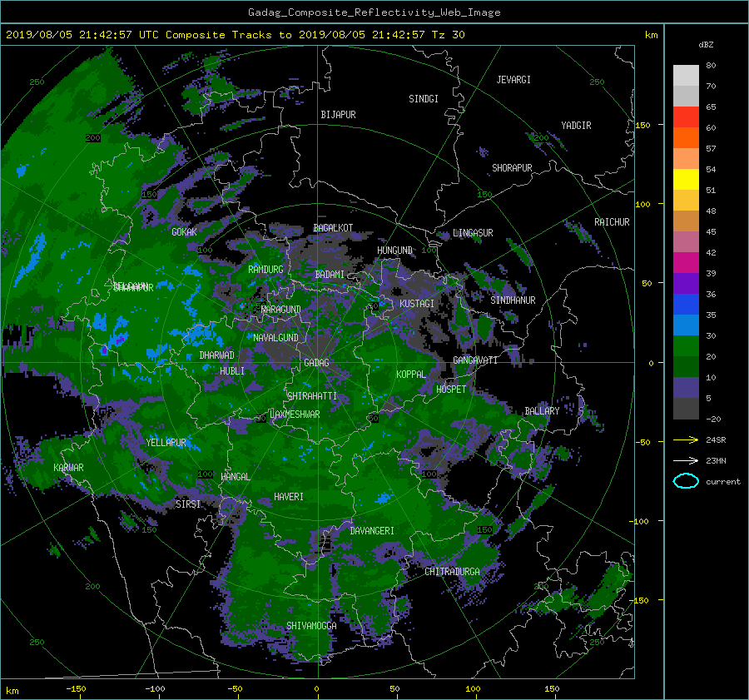The width and height of the screenshot is (749, 700).
Task: Select the magenta 39-42 dBZ legend swatch
Action: point(686,263)
